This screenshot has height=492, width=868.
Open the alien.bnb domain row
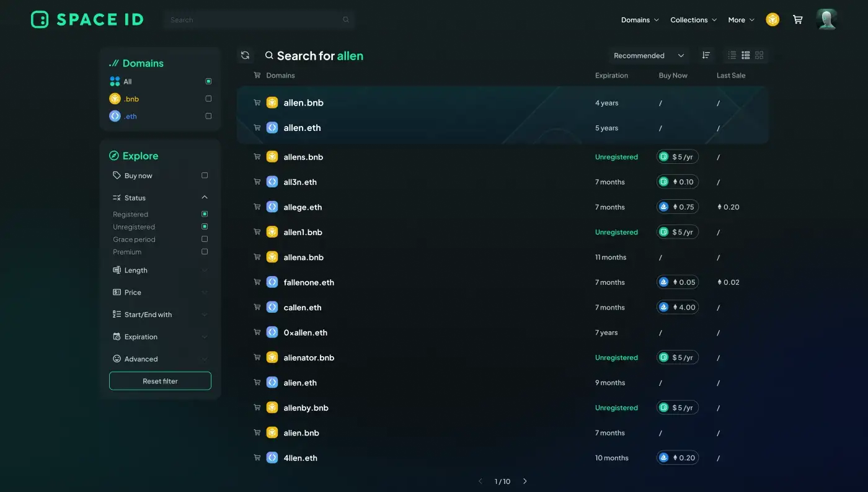[x=503, y=433]
